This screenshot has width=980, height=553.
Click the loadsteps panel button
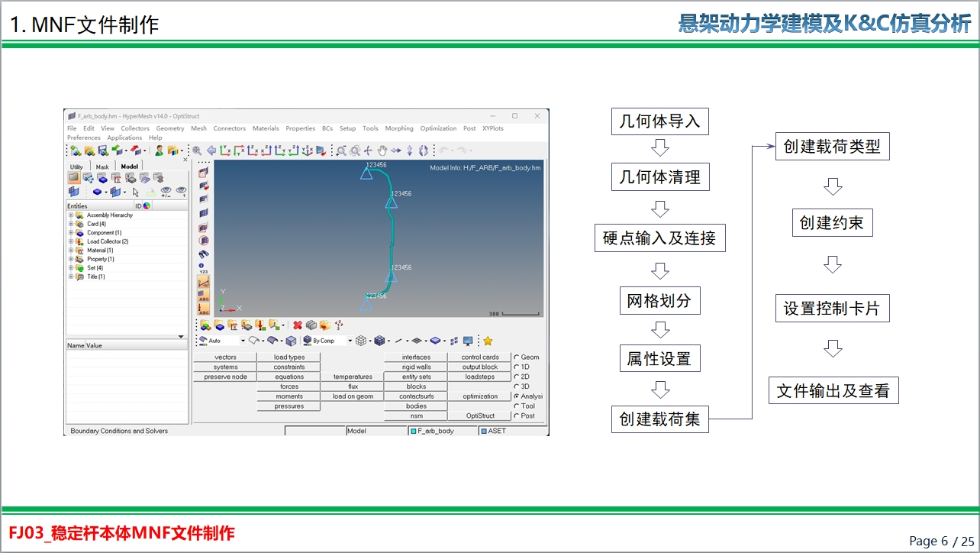point(480,377)
